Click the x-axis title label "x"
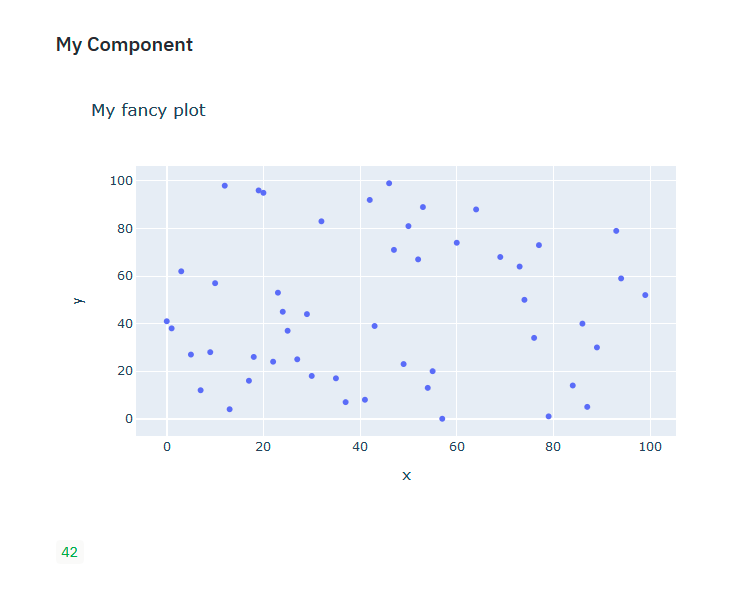The image size is (747, 590). [406, 476]
